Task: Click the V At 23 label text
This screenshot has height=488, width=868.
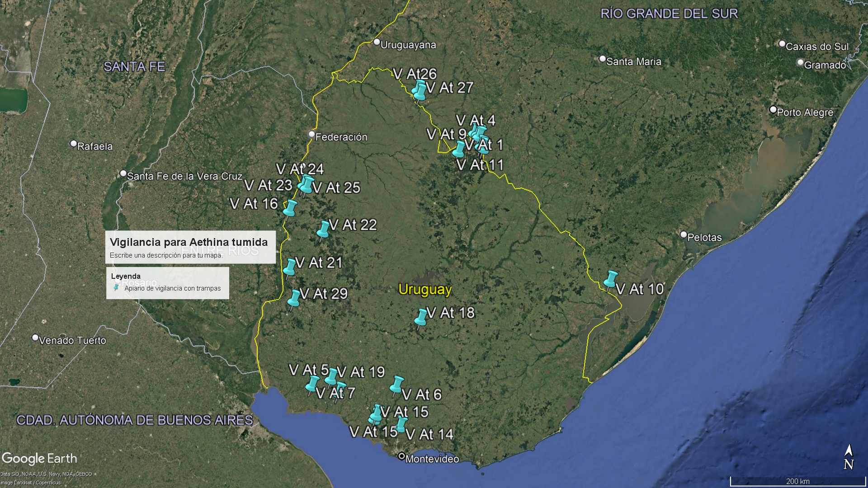Action: (x=268, y=185)
